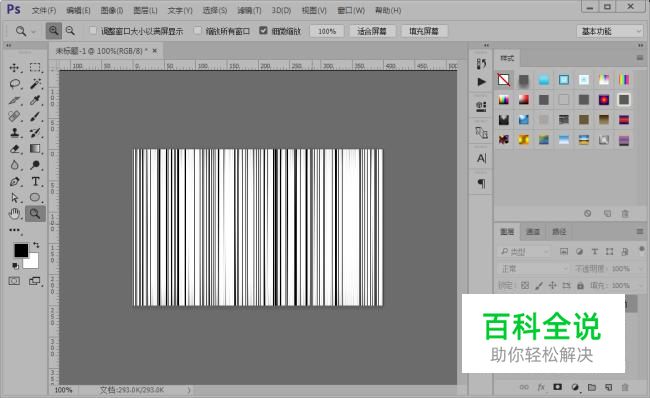Open the Layers panel flyout menu
The image size is (650, 398).
point(640,231)
